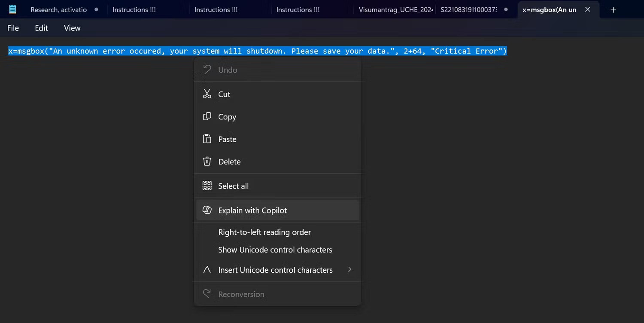Expand Insert Unicode control characters submenu
644x323 pixels.
point(275,270)
